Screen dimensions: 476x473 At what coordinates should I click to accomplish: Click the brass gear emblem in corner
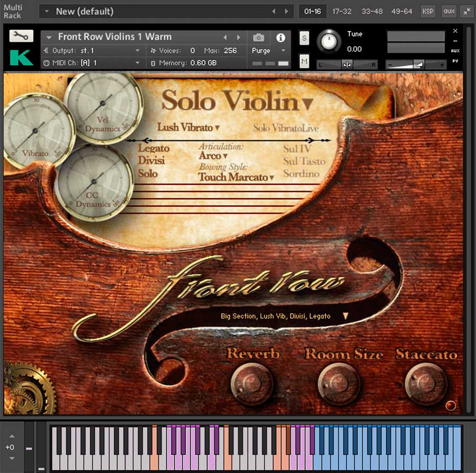tap(30, 388)
